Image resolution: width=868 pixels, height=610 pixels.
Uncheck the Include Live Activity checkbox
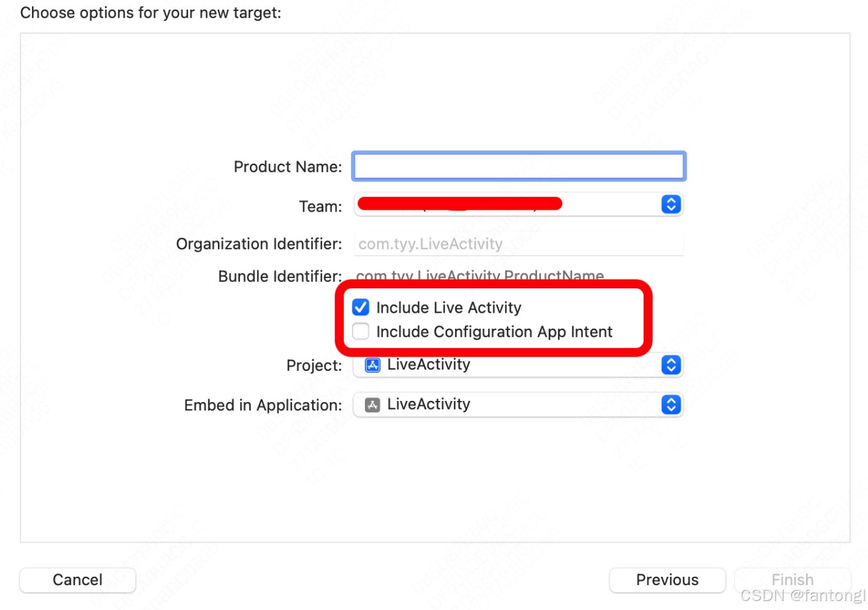pyautogui.click(x=361, y=307)
